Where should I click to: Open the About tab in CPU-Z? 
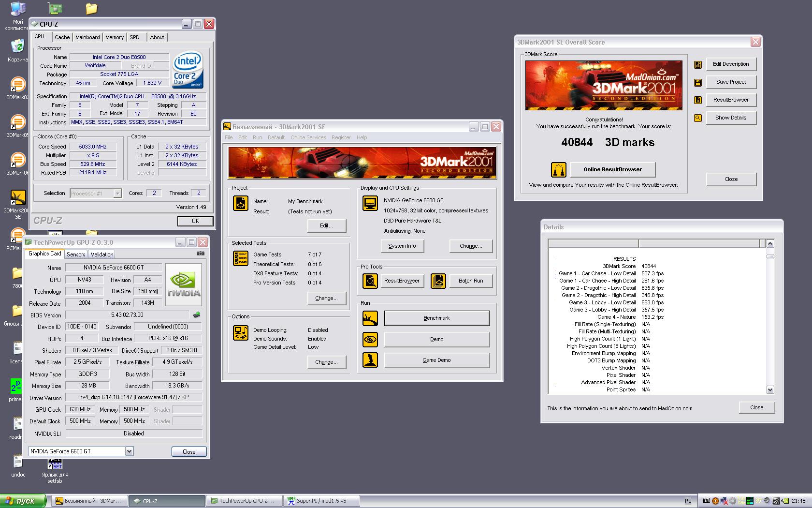click(157, 37)
